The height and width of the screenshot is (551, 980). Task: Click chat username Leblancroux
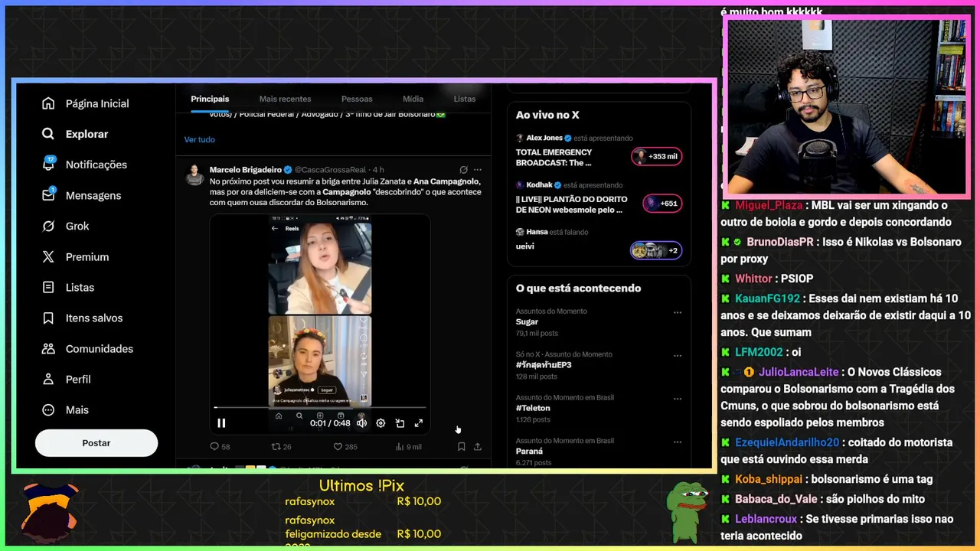[x=766, y=519]
